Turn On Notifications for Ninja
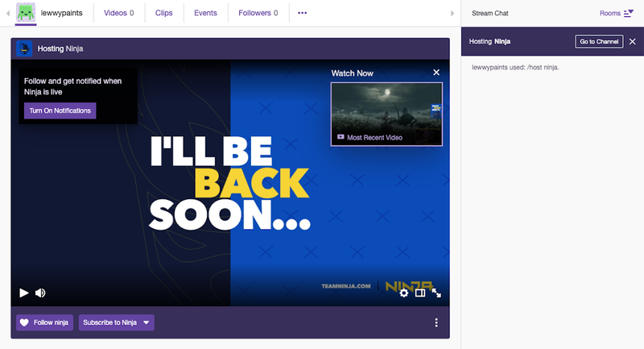 [60, 110]
